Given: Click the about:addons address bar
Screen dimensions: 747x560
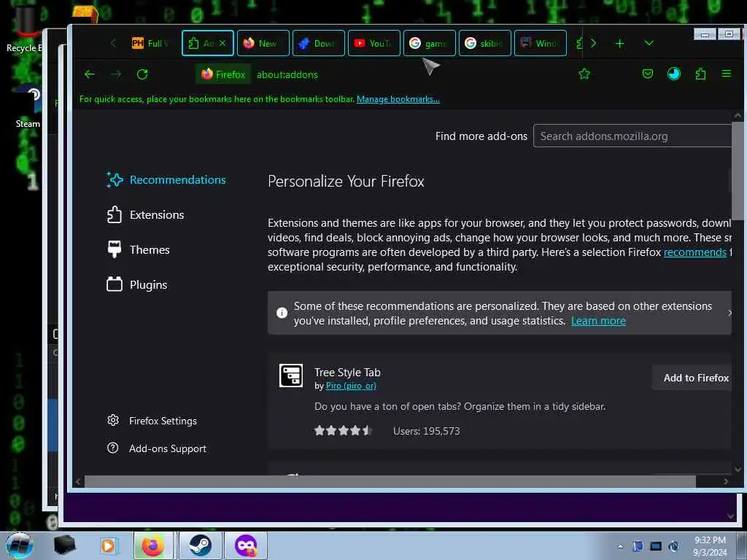Looking at the screenshot, I should [x=287, y=75].
